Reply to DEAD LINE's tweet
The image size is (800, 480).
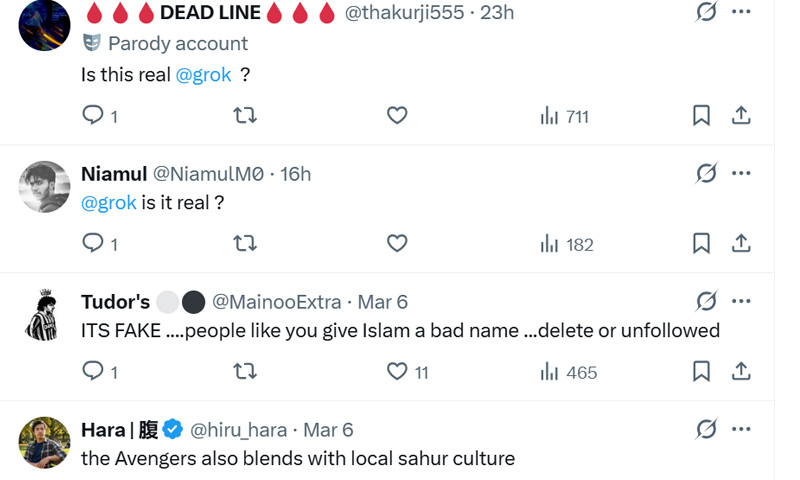click(93, 116)
